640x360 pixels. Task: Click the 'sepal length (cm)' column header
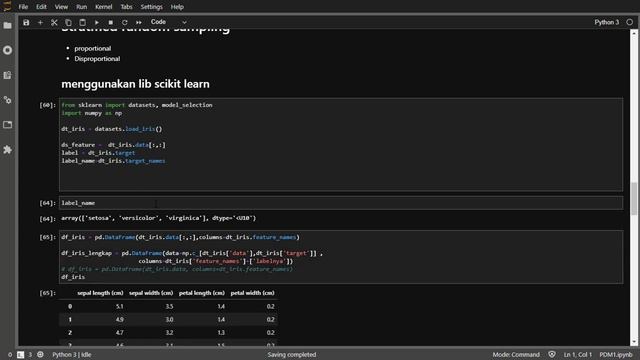pos(100,293)
